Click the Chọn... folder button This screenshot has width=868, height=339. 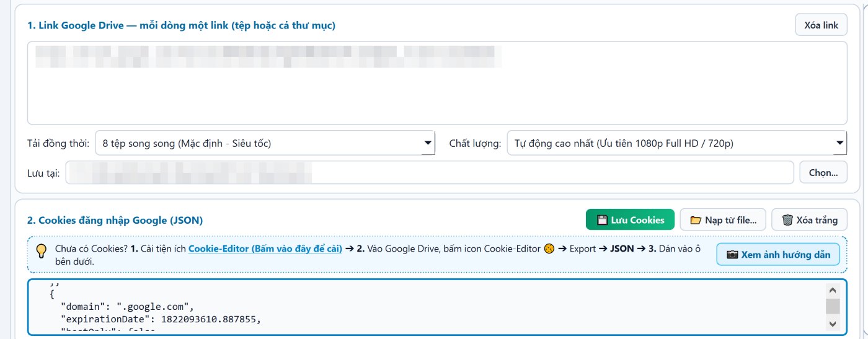tap(823, 173)
